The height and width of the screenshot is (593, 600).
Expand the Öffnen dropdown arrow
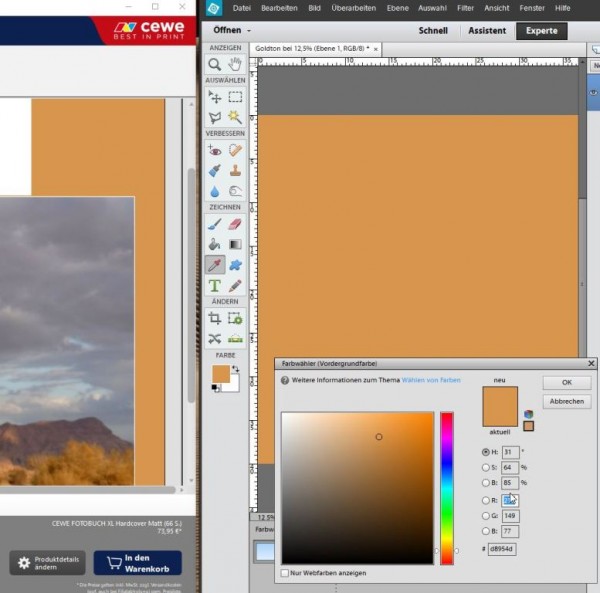[x=248, y=31]
